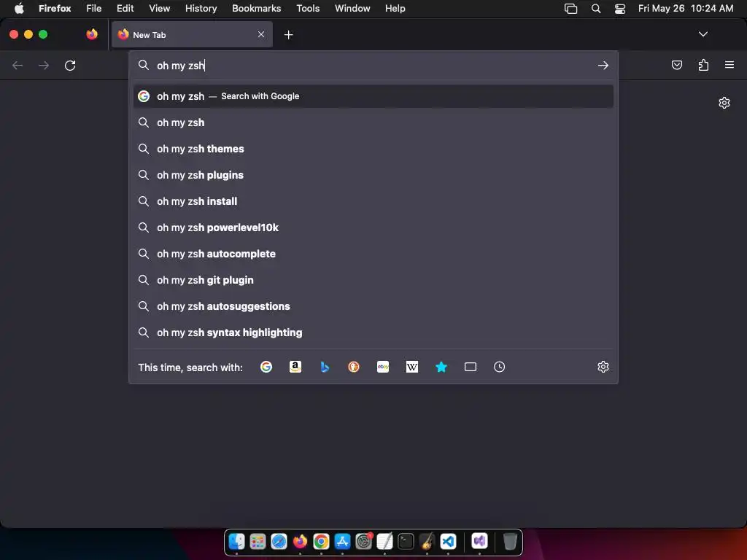Search this time with Bing
This screenshot has height=560, width=747.
(325, 367)
